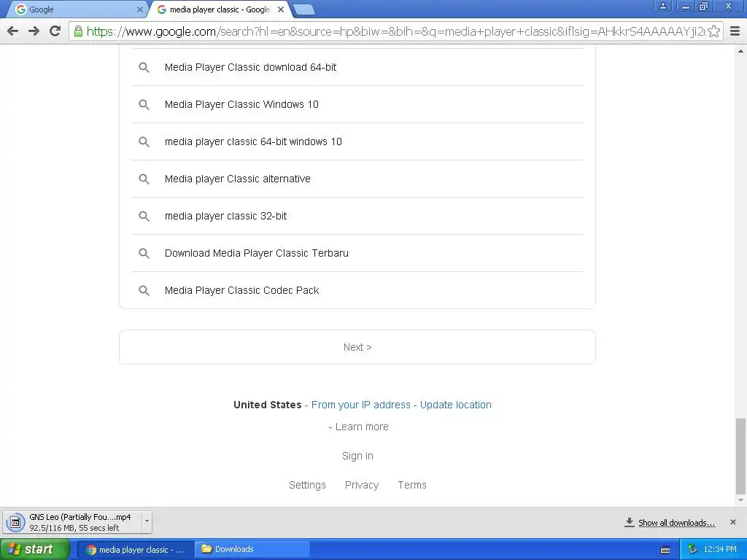Select the media player classic - Google tab
The width and height of the screenshot is (747, 560).
[x=219, y=9]
